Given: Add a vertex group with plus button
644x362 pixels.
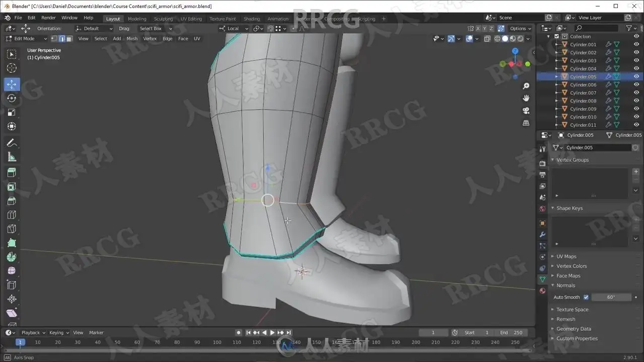Looking at the screenshot, I should (635, 172).
